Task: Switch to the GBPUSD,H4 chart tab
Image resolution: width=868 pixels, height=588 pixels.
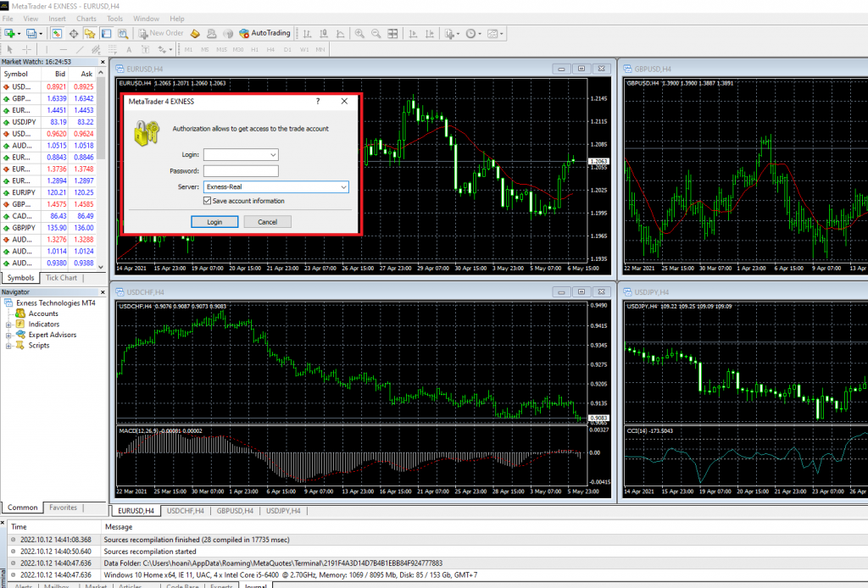Action: [236, 511]
